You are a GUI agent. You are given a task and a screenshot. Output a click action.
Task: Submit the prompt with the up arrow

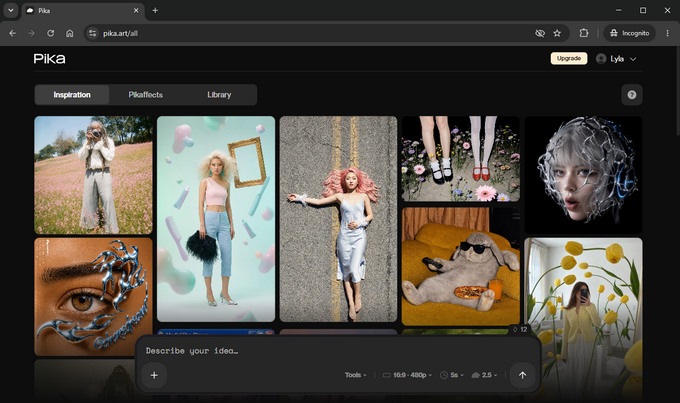[522, 375]
